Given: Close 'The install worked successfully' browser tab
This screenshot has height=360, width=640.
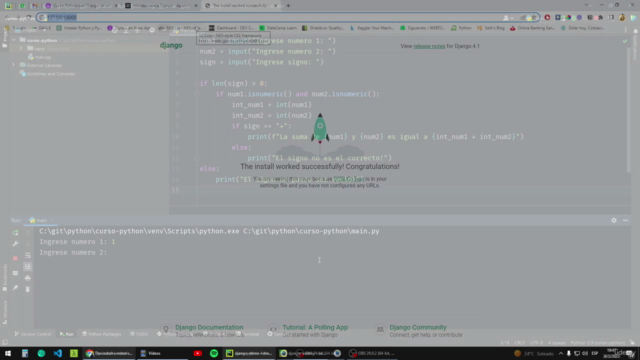Looking at the screenshot, I should pos(276,6).
